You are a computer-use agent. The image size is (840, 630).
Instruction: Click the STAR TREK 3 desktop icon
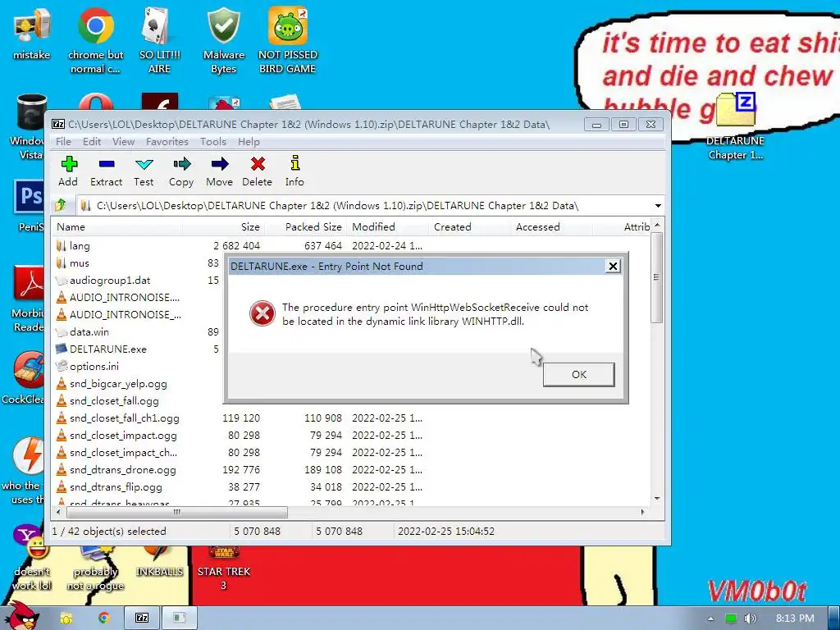point(224,569)
